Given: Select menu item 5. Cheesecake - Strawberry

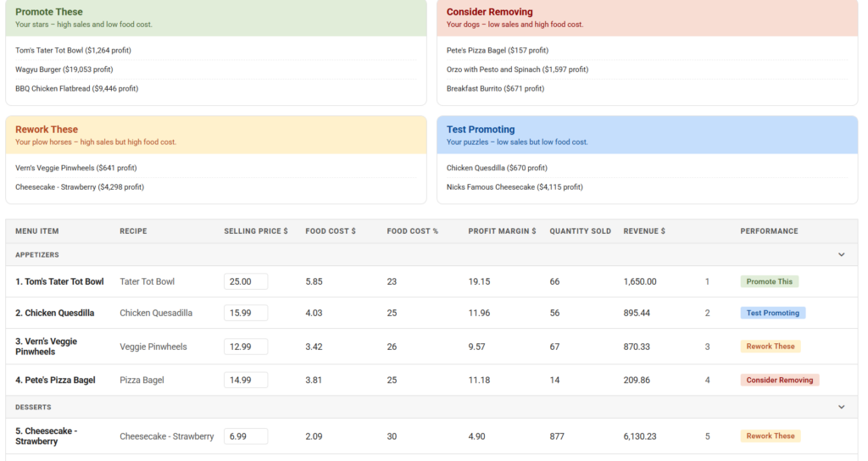Looking at the screenshot, I should (x=47, y=436).
